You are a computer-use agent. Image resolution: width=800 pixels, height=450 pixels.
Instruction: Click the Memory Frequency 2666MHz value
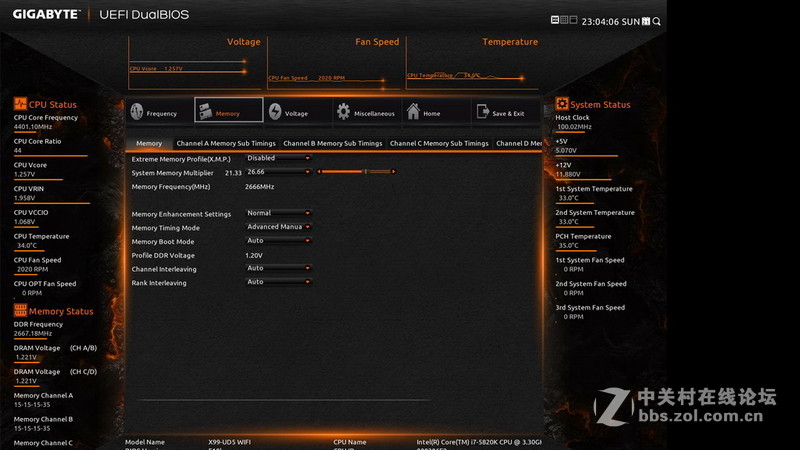(x=260, y=187)
